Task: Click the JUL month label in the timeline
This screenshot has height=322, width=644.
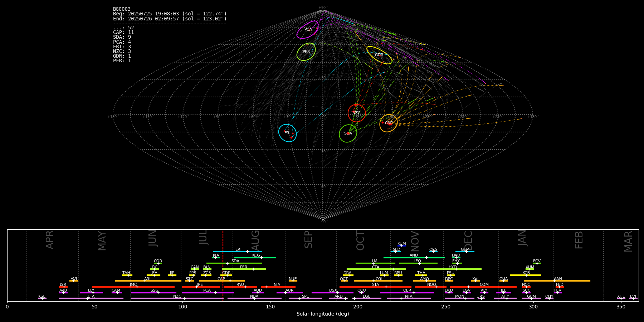Action: pyautogui.click(x=203, y=237)
